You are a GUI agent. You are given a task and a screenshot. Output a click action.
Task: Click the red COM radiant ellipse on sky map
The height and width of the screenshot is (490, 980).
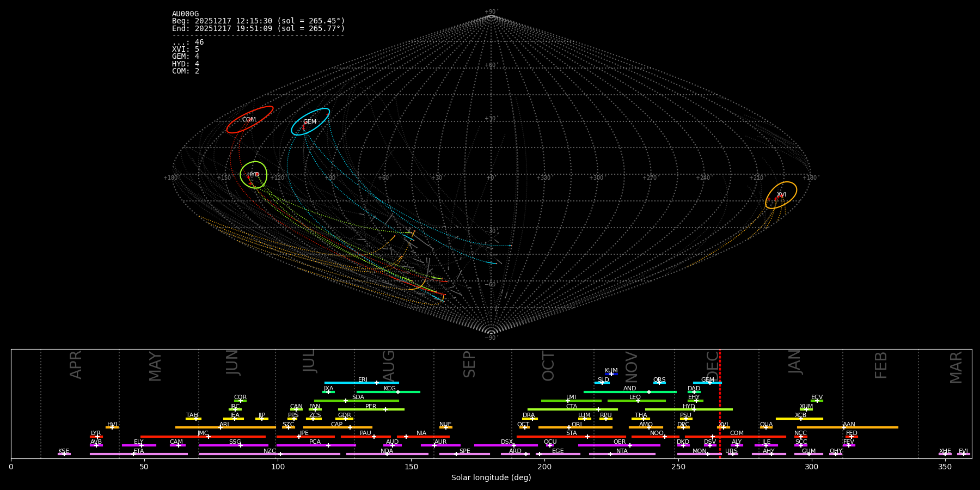tap(250, 120)
